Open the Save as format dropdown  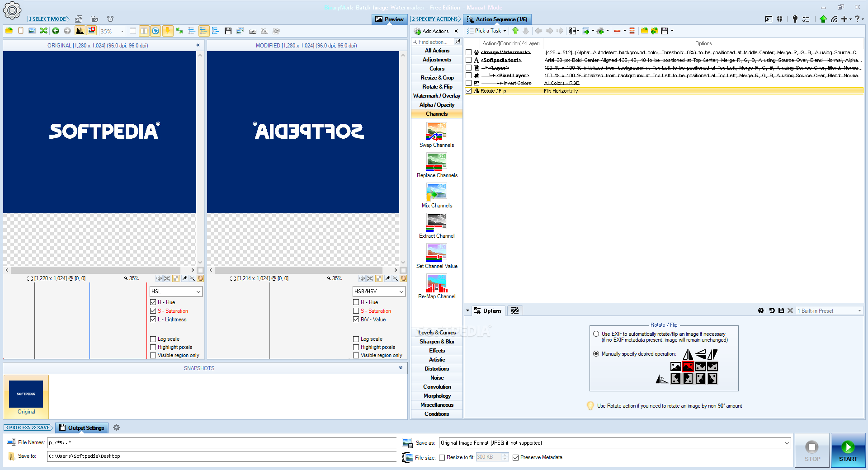(x=615, y=443)
